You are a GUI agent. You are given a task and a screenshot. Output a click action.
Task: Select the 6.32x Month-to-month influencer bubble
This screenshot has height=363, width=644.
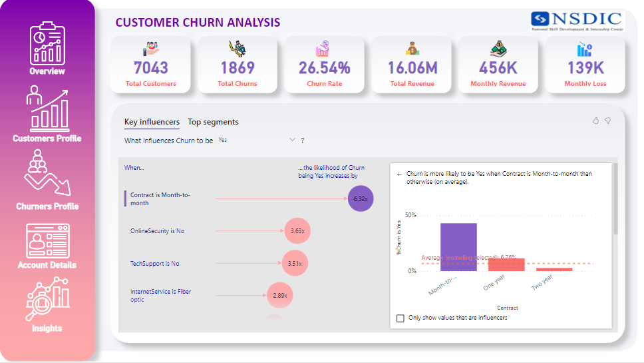point(361,198)
